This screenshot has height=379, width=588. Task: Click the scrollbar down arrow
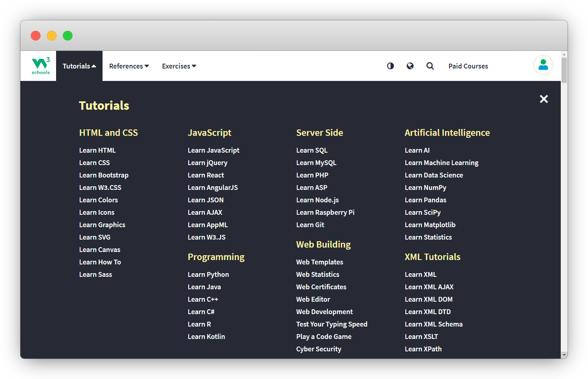[564, 355]
